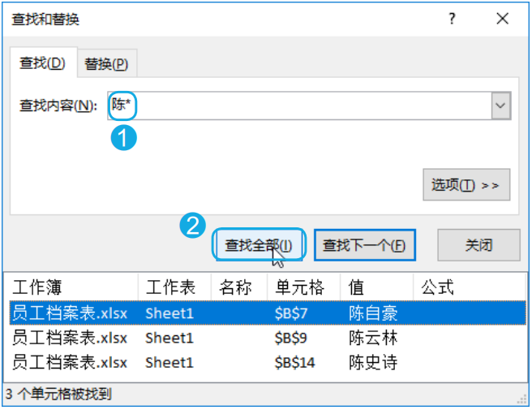Click Sheet1 in the $B$9 row
Image resolution: width=532 pixels, height=410 pixels.
(x=169, y=338)
